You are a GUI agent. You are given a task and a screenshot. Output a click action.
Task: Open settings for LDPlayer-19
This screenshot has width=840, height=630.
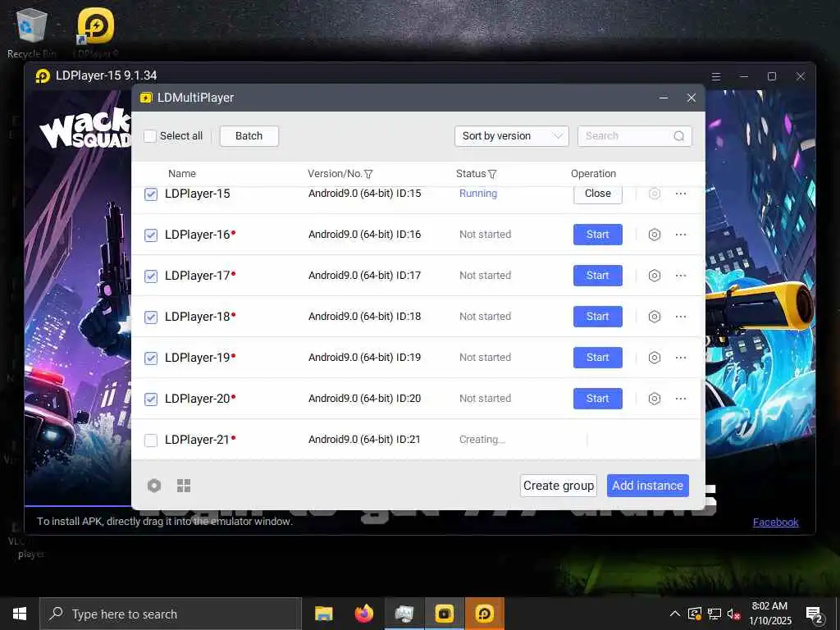(x=654, y=358)
